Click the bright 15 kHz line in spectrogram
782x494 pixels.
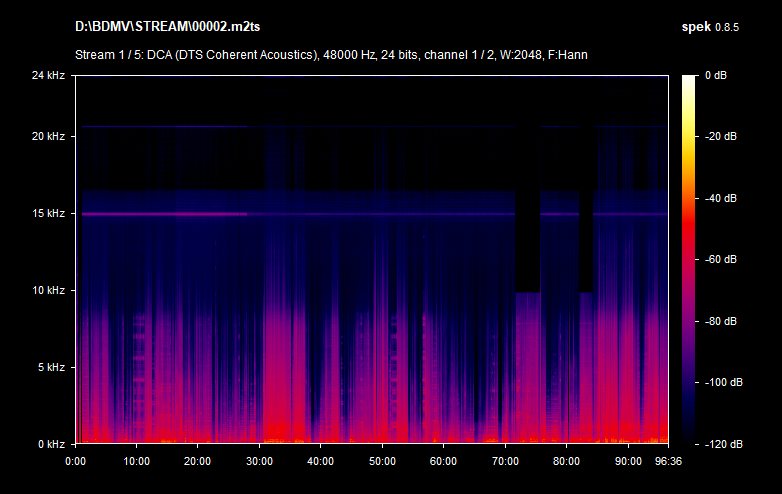point(160,214)
